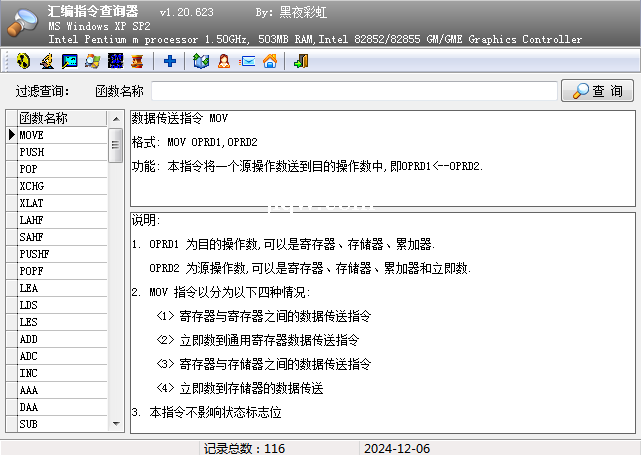The image size is (641, 456).
Task: Click the home house toolbar icon
Action: [x=270, y=62]
